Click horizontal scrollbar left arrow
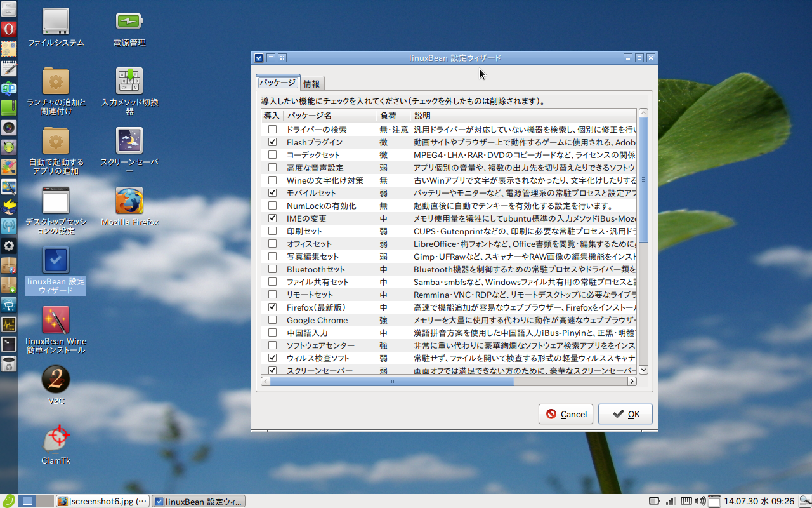Viewport: 812px width, 508px height. (265, 382)
